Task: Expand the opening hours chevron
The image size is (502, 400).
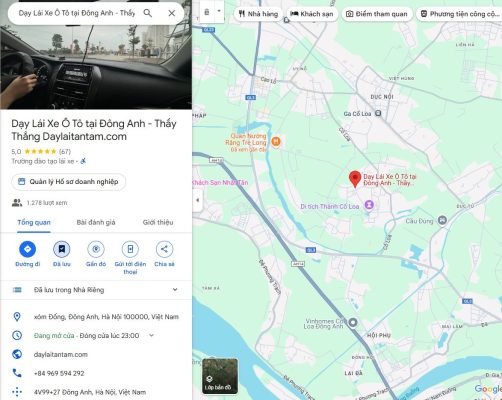Action: pyautogui.click(x=151, y=335)
